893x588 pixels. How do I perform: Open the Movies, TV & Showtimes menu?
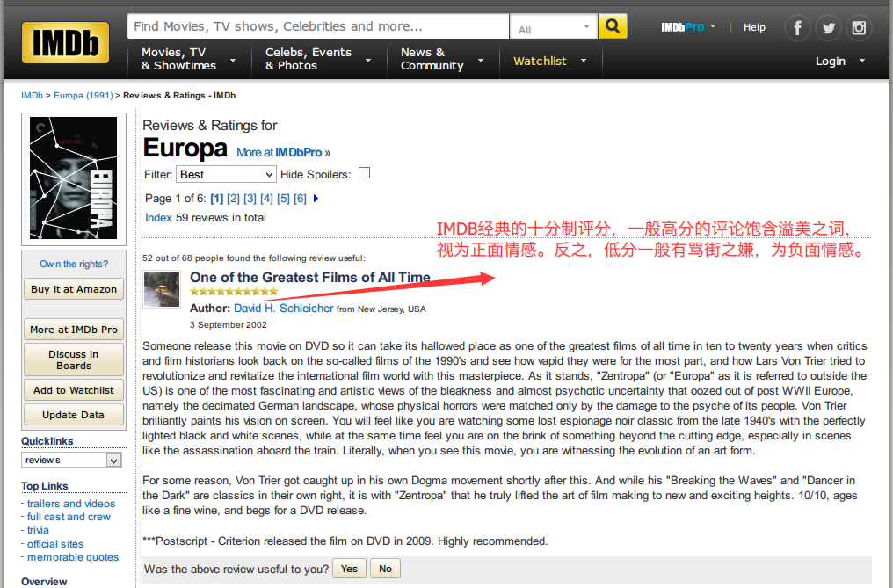point(188,59)
